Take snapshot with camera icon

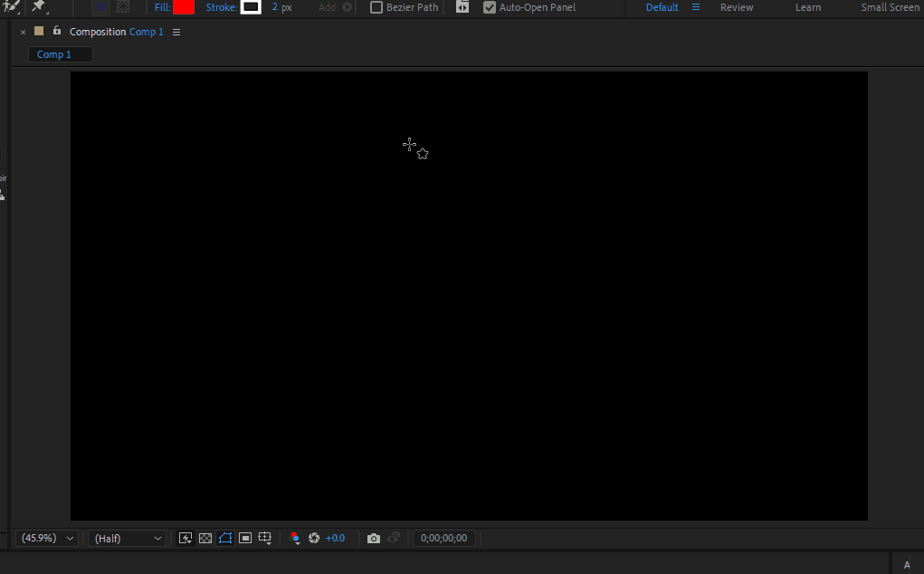374,538
